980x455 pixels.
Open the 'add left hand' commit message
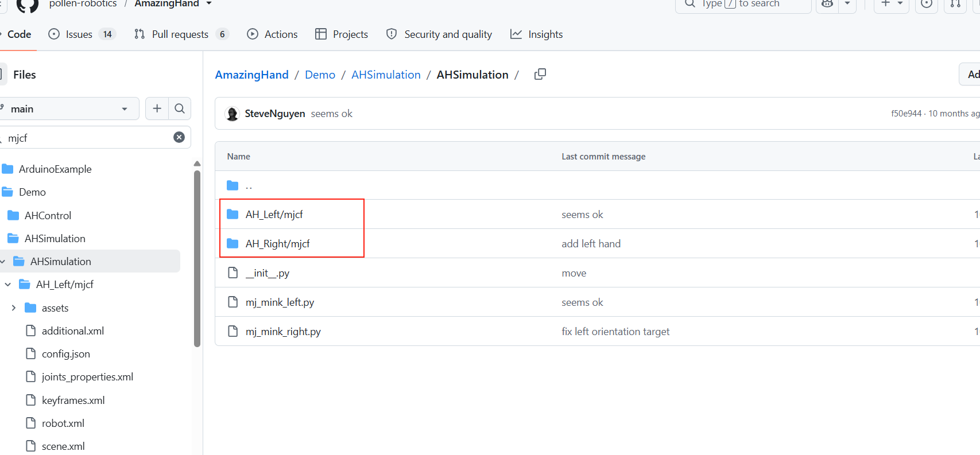tap(591, 244)
